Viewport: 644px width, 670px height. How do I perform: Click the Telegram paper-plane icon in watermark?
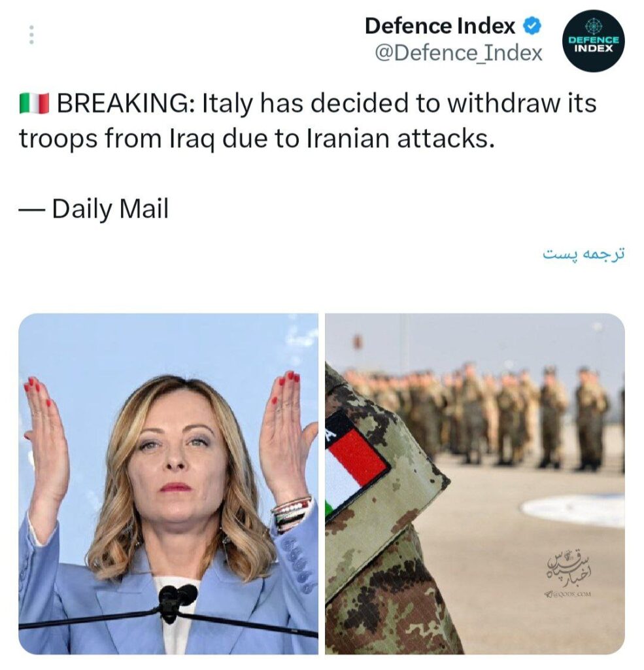pos(549,594)
